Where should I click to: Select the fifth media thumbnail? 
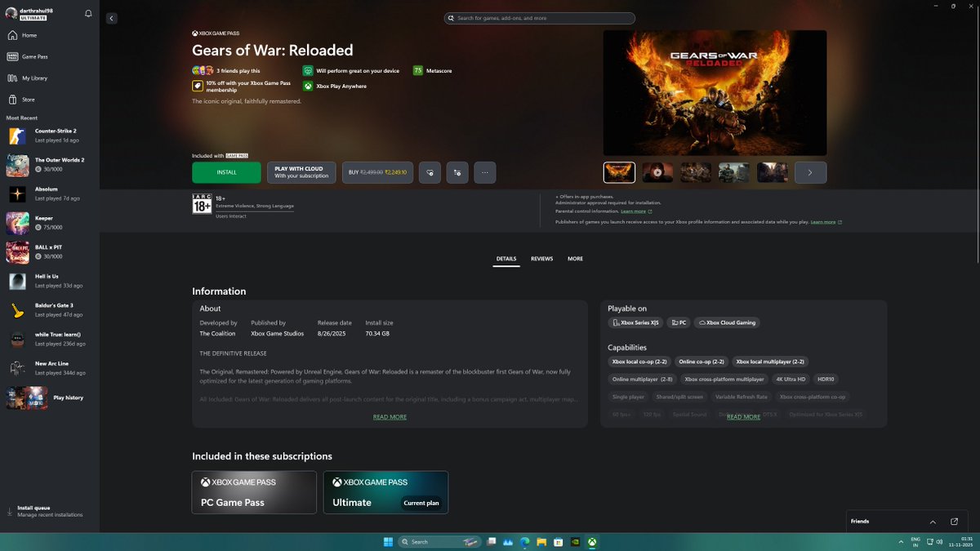point(773,172)
